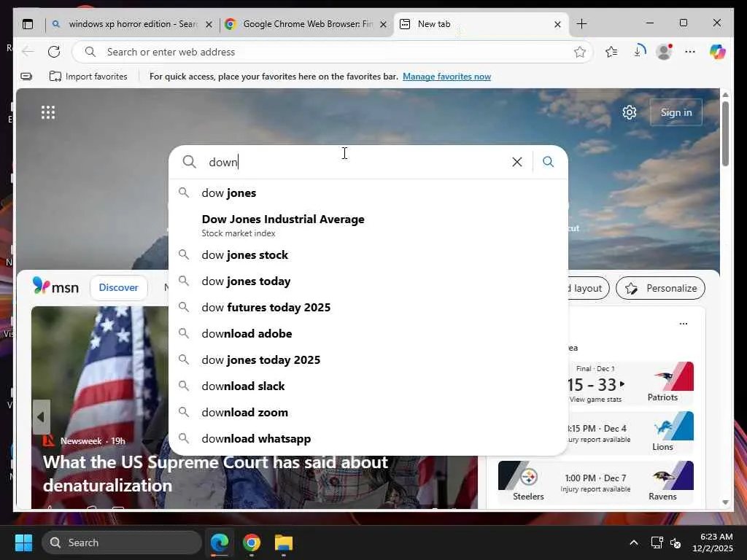Open the Lions game card
The width and height of the screenshot is (747, 560).
(x=630, y=432)
